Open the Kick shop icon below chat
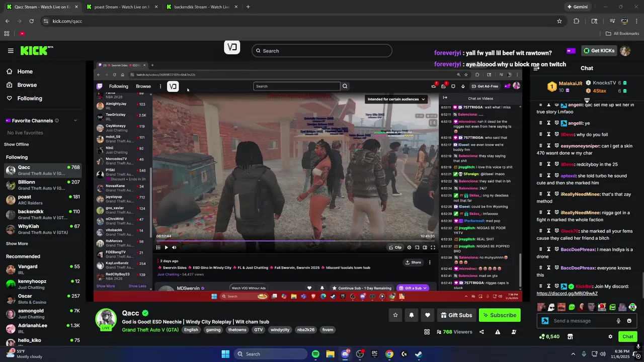 pos(570,336)
